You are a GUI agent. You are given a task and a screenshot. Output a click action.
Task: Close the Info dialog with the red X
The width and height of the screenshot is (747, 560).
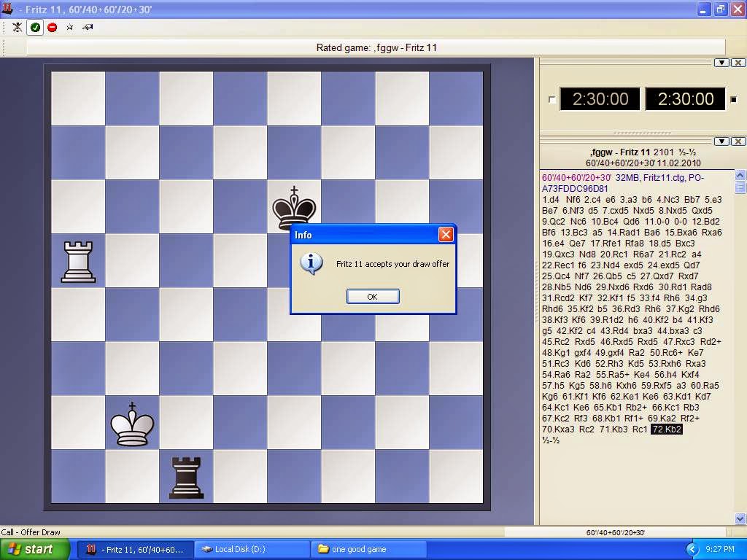(446, 234)
